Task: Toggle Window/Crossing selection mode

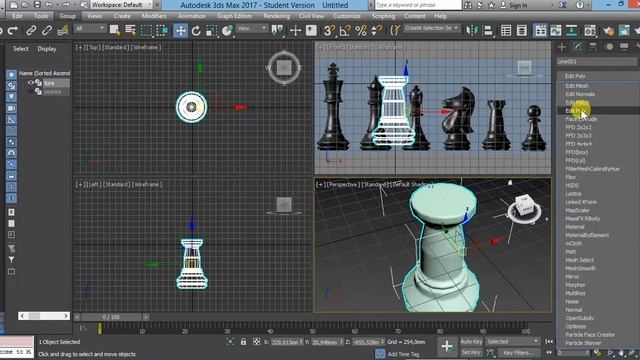Action: (162, 31)
